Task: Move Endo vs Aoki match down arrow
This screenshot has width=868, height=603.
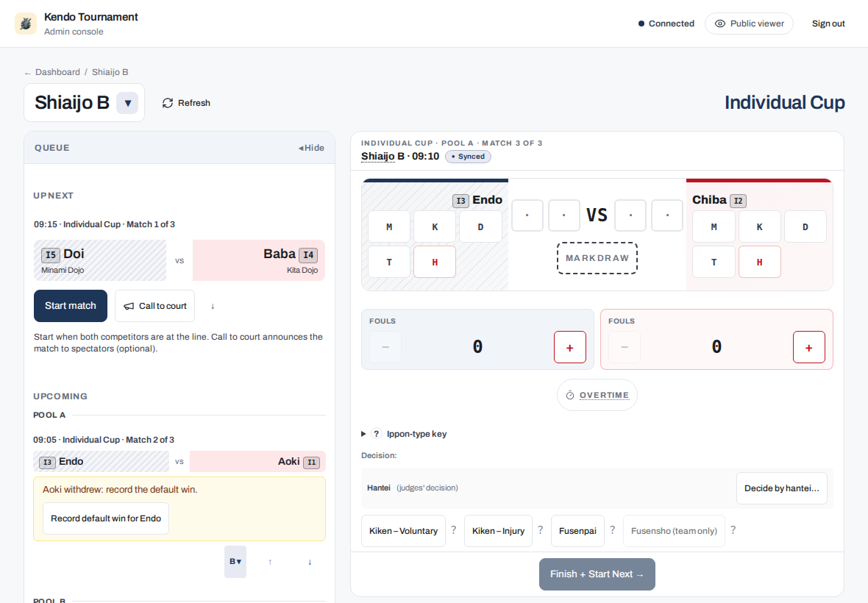Action: click(x=310, y=562)
